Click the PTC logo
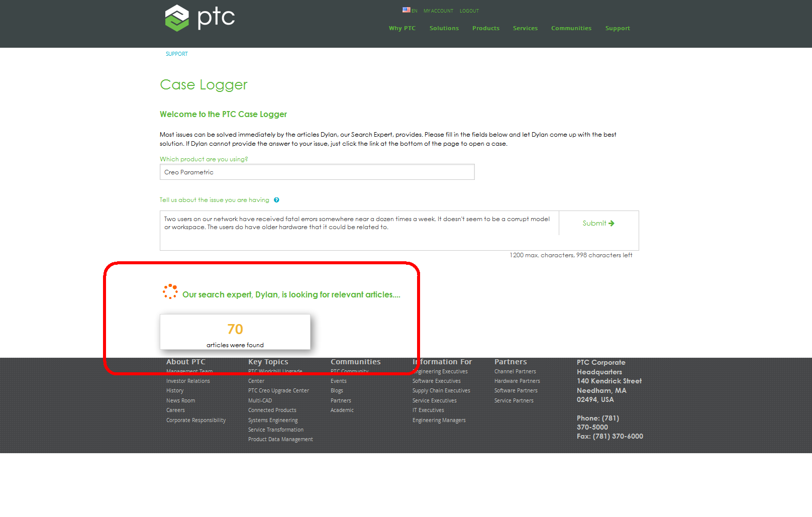Screen dimensions: 812x517 (x=200, y=18)
